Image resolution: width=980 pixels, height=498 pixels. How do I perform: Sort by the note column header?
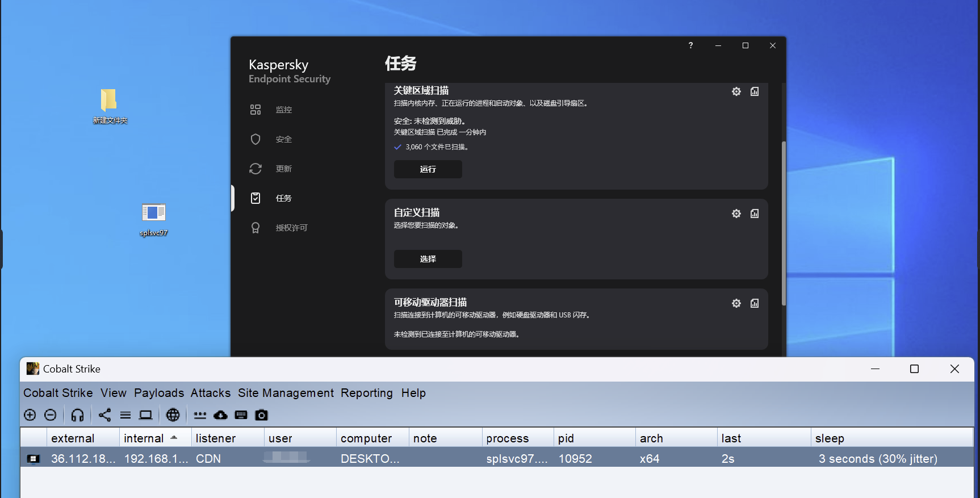click(445, 438)
